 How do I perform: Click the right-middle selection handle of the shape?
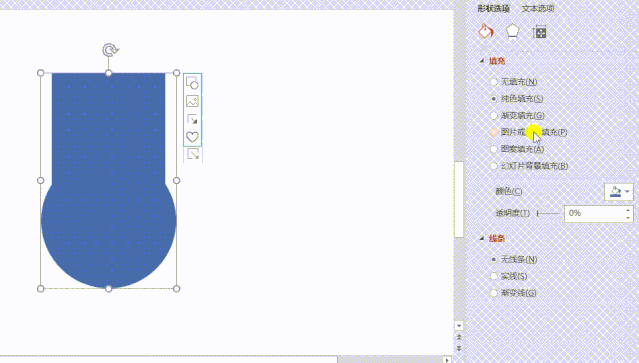pos(176,180)
